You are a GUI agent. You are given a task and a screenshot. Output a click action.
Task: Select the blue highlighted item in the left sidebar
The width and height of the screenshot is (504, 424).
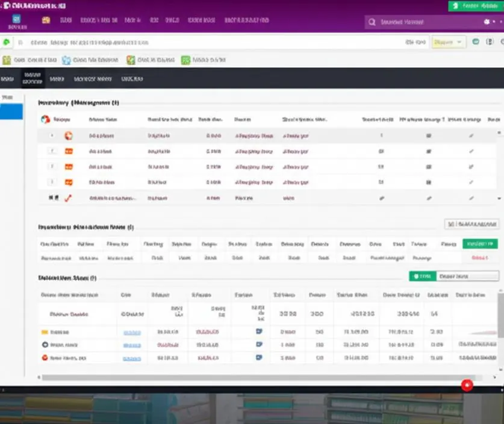coord(11,111)
